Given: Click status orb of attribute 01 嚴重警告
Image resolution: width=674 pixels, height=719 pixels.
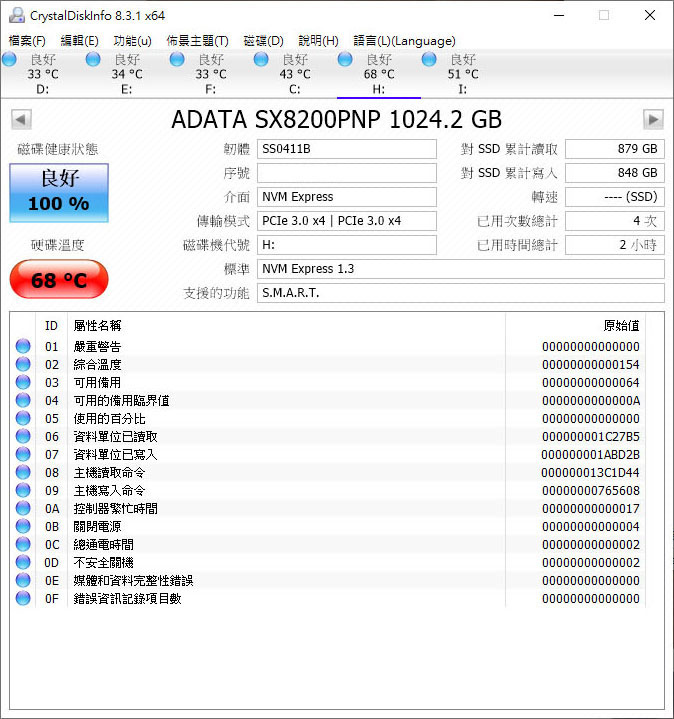Looking at the screenshot, I should point(23,346).
